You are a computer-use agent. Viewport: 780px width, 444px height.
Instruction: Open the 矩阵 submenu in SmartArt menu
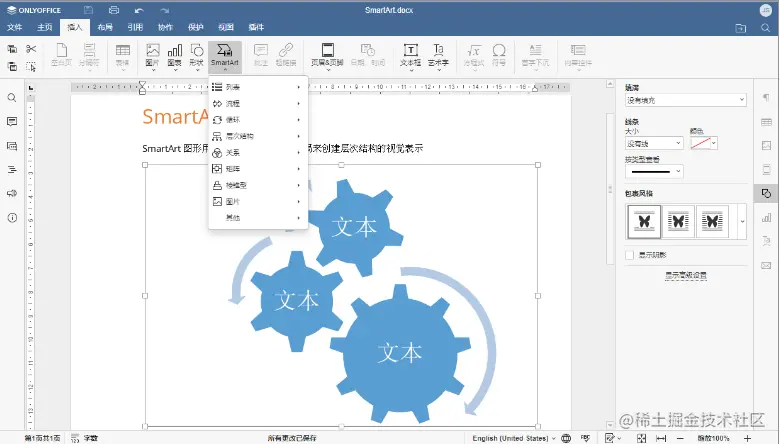coord(258,169)
